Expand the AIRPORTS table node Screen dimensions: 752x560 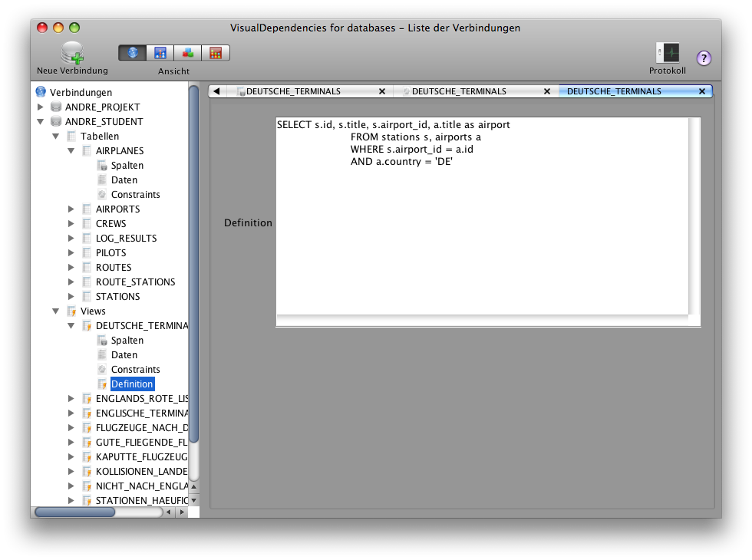coord(71,209)
